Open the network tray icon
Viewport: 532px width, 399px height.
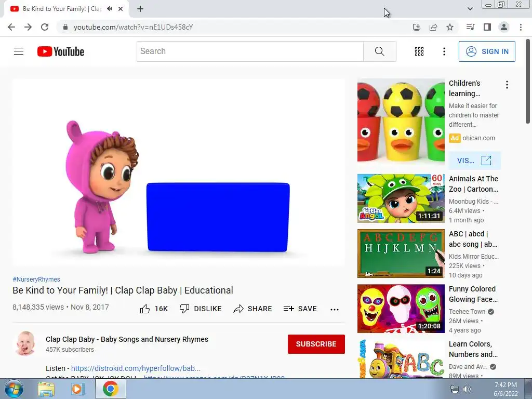(x=454, y=389)
